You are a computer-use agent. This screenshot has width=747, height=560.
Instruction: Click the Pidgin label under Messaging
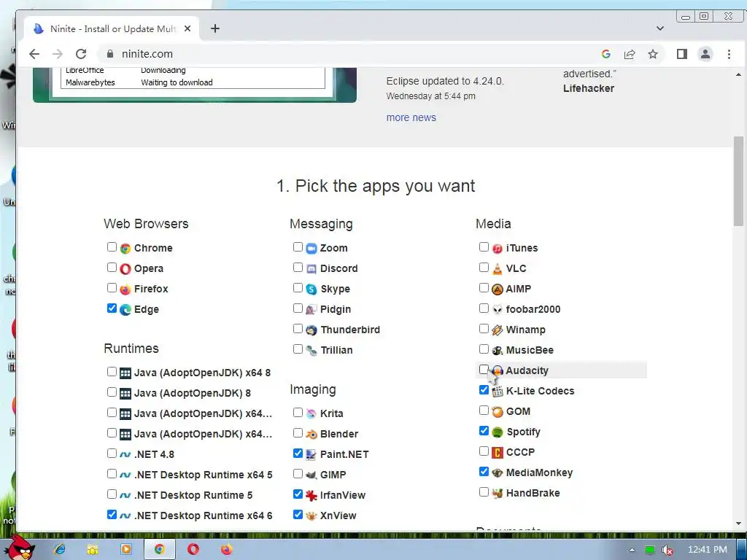point(336,309)
